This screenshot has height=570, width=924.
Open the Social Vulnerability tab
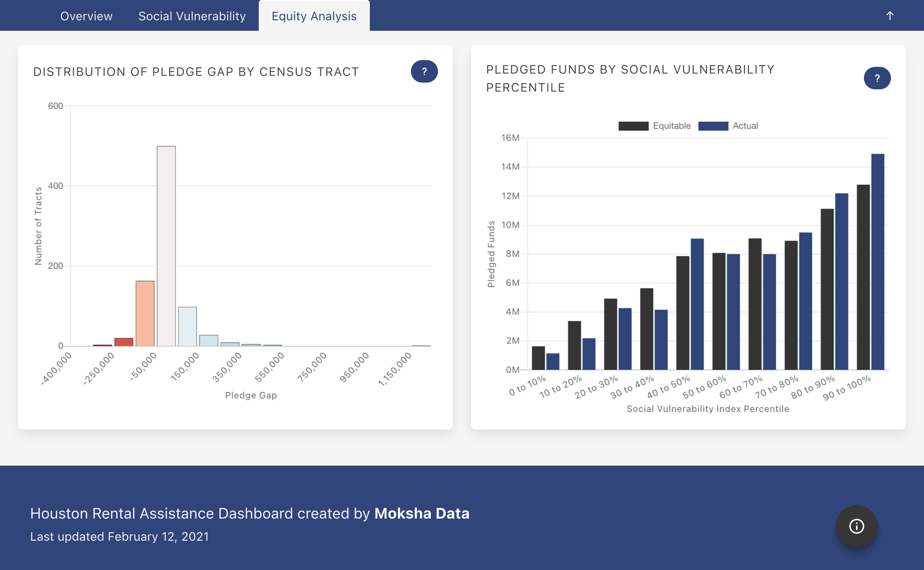pyautogui.click(x=192, y=16)
